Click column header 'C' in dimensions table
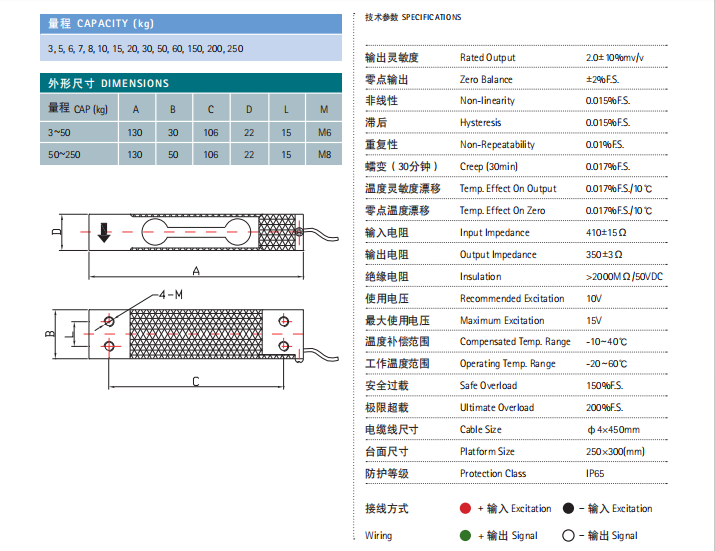 point(211,109)
